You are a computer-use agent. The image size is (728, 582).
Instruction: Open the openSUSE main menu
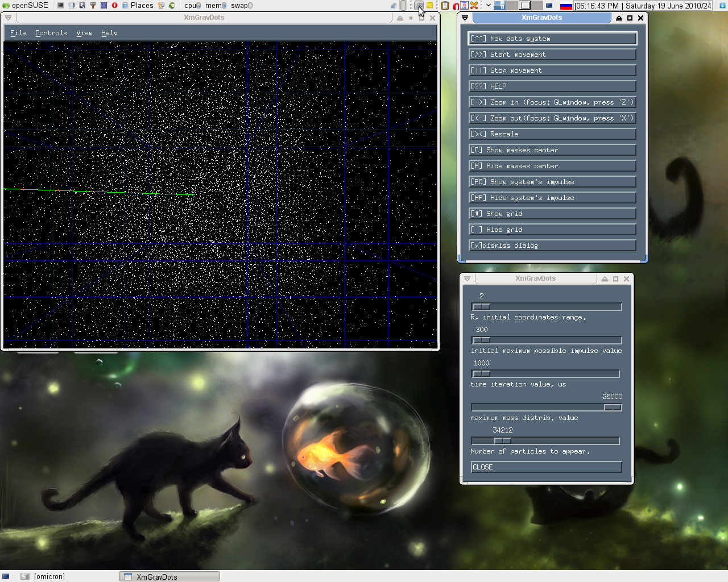pos(25,5)
